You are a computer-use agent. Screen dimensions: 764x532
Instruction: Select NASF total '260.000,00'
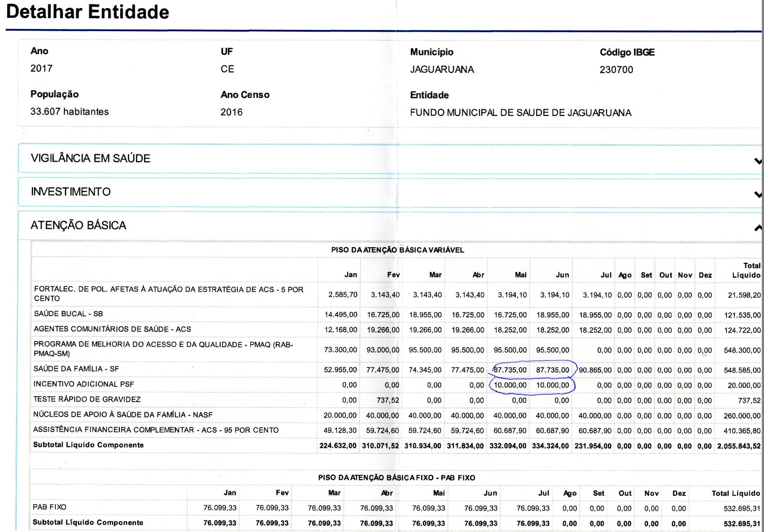point(743,416)
